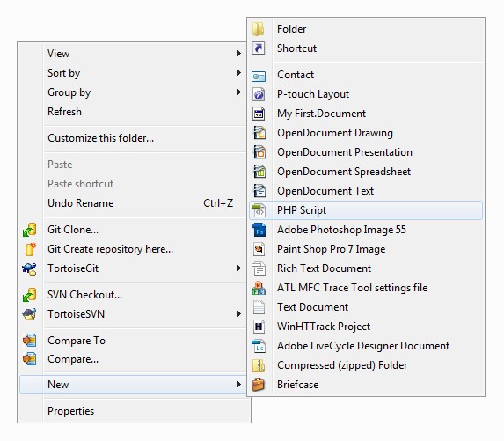Click the TortoiseSVN turtle icon
The height and width of the screenshot is (441, 504).
tap(29, 314)
